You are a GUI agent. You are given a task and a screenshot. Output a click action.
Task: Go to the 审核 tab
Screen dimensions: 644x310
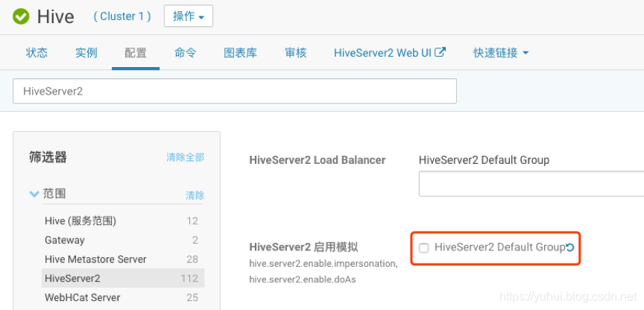(x=296, y=53)
